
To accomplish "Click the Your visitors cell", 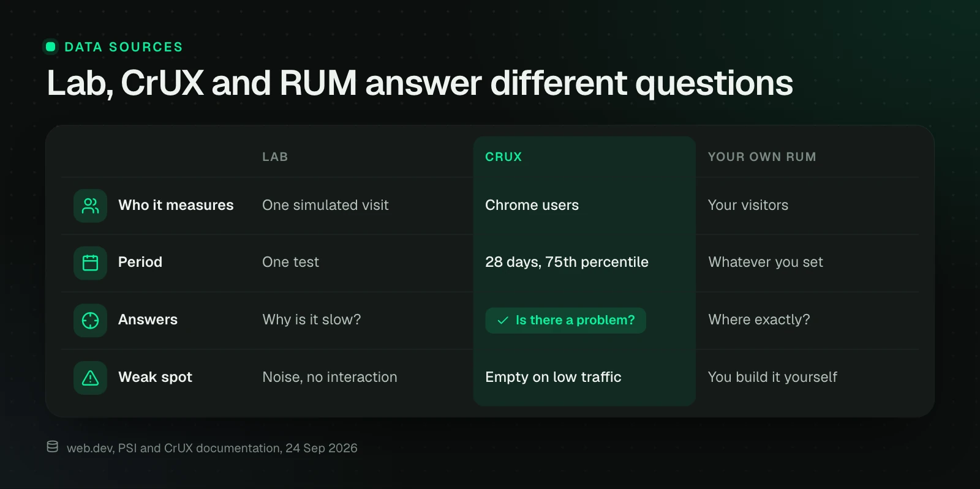I will click(748, 205).
